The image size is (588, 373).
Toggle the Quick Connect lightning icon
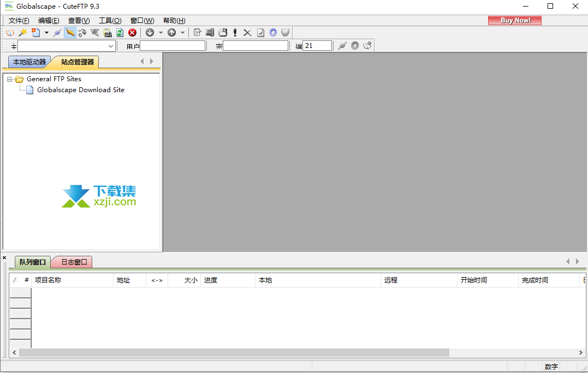pos(70,33)
